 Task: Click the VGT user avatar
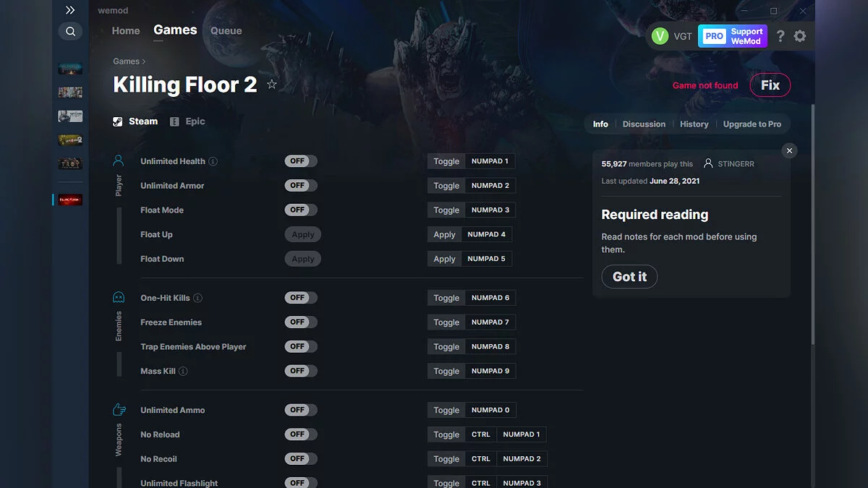(660, 36)
